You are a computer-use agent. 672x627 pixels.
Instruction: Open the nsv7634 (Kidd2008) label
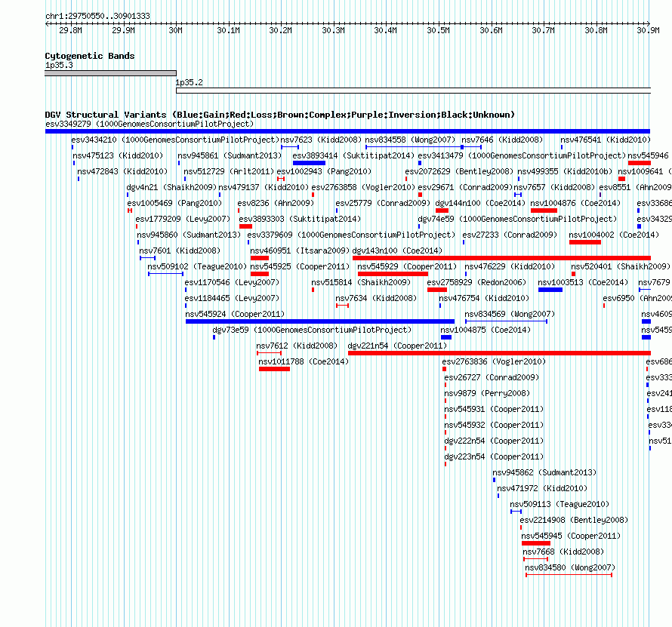coord(376,298)
